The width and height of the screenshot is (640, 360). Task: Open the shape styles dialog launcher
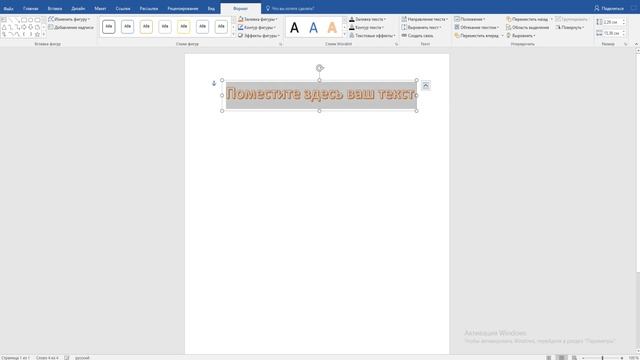point(280,44)
